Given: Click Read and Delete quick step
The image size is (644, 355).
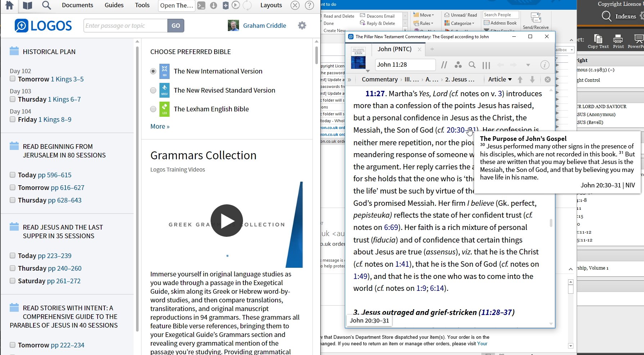Looking at the screenshot, I should tap(339, 16).
